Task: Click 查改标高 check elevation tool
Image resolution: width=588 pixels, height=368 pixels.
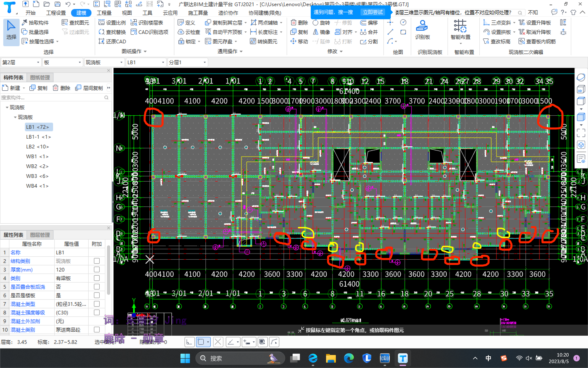Action: pyautogui.click(x=497, y=41)
